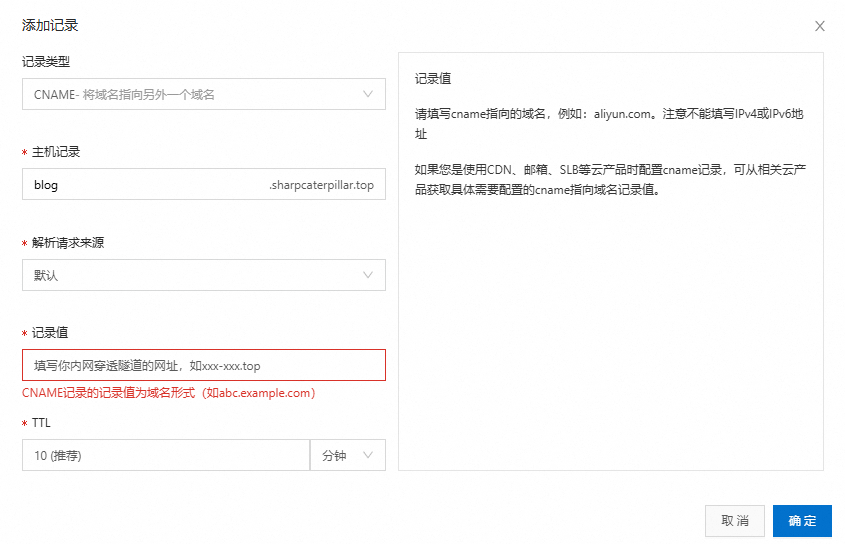Click the .sharpcaterpillar.top domain suffix
Image resolution: width=845 pixels, height=544 pixels.
pyautogui.click(x=321, y=185)
